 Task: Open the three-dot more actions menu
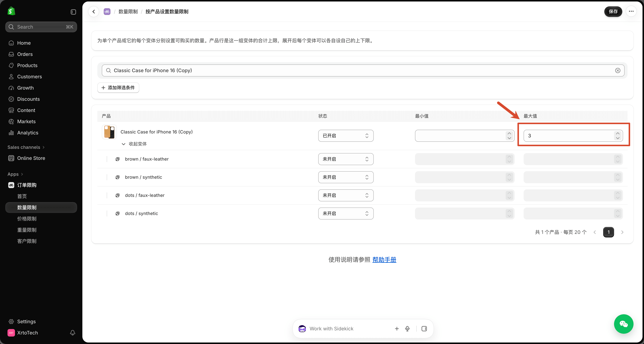tap(631, 11)
